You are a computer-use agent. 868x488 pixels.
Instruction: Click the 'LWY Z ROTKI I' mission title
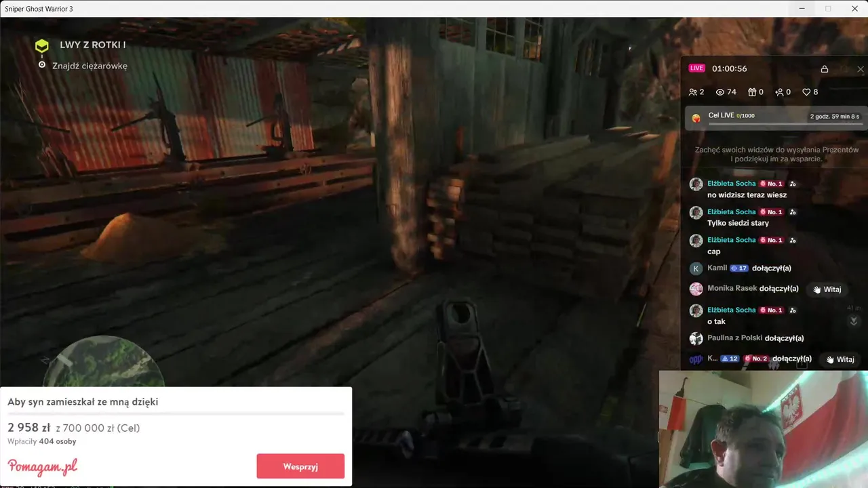click(93, 45)
